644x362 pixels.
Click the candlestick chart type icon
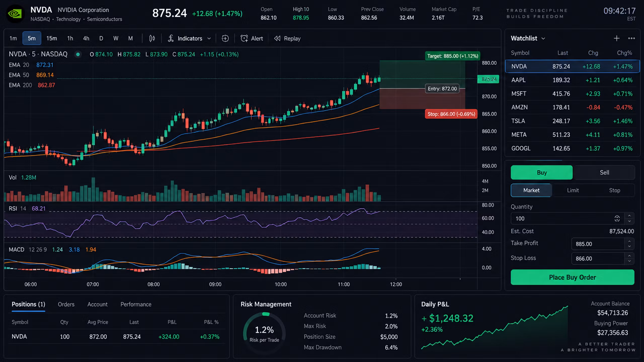(x=152, y=38)
